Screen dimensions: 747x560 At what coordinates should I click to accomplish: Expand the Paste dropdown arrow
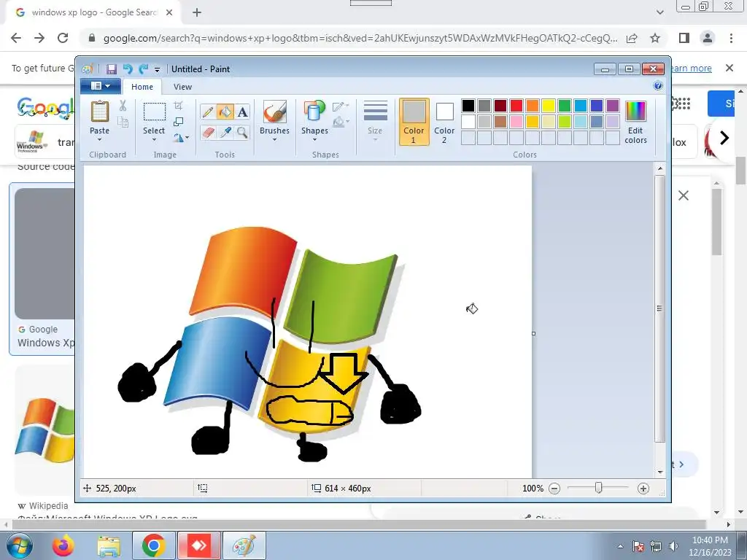99,139
